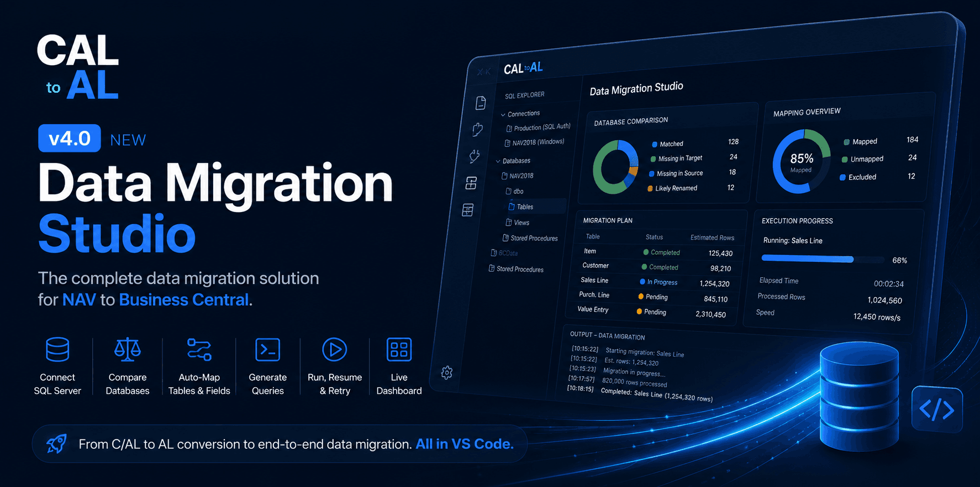Click the green Completed dot for Item
980x487 pixels.
pyautogui.click(x=646, y=252)
